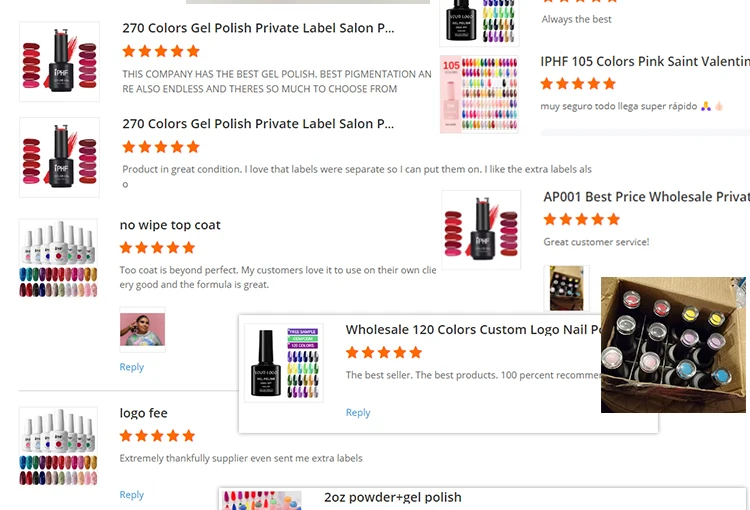Click the Wholesale 120 Colors product thumbnail
750x510 pixels.
pos(285,362)
